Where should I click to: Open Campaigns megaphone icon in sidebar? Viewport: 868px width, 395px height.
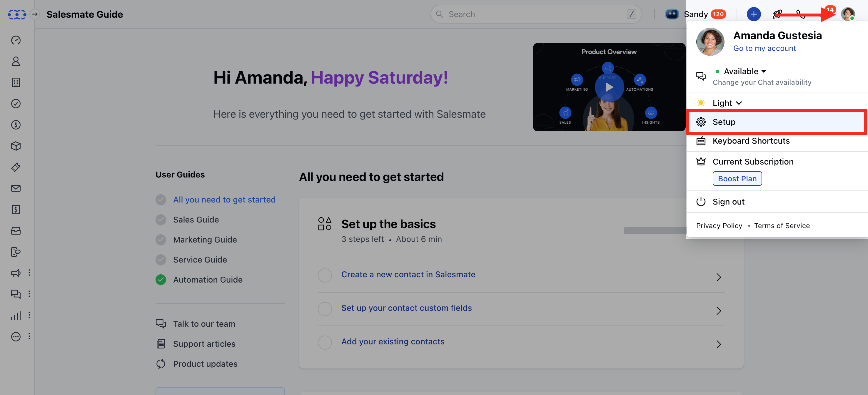click(x=16, y=273)
